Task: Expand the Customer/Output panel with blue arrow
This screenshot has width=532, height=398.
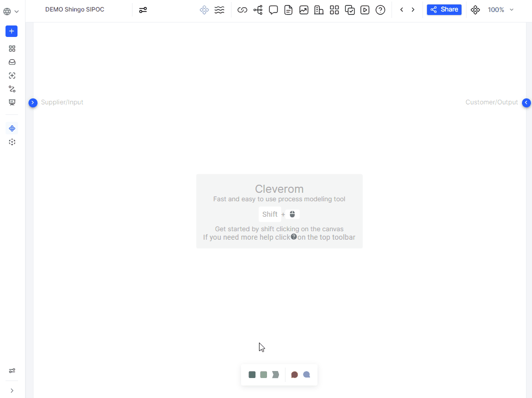Action: point(526,102)
